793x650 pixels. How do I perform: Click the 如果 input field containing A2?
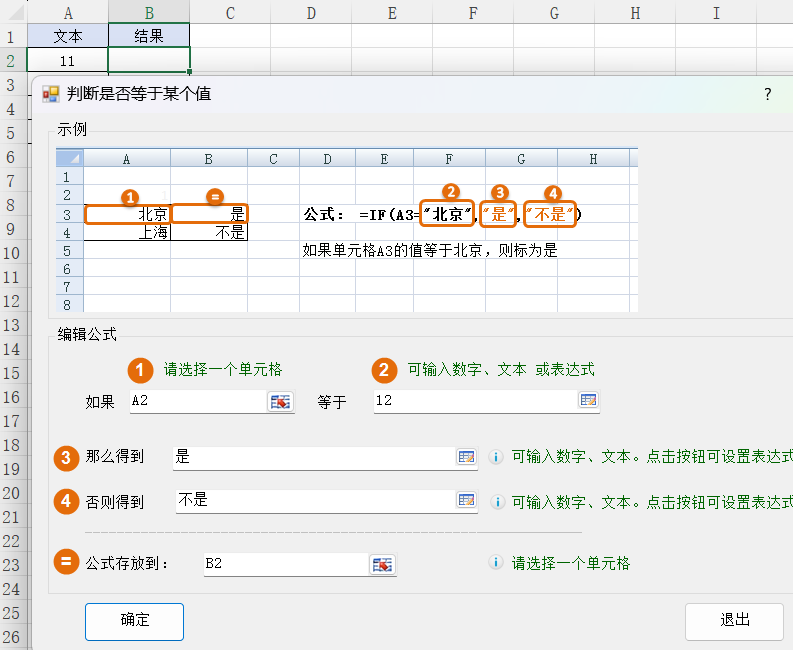click(x=196, y=401)
